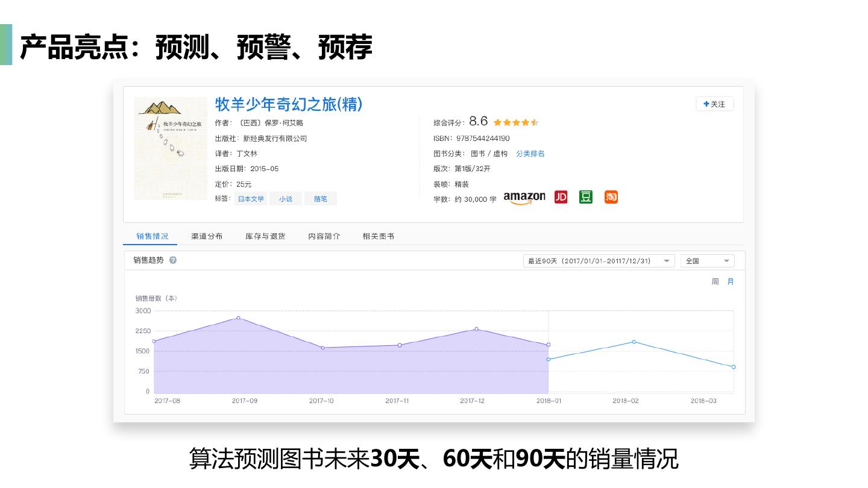This screenshot has width=868, height=488.
Task: Expand the 全国 region dropdown
Action: click(x=707, y=261)
